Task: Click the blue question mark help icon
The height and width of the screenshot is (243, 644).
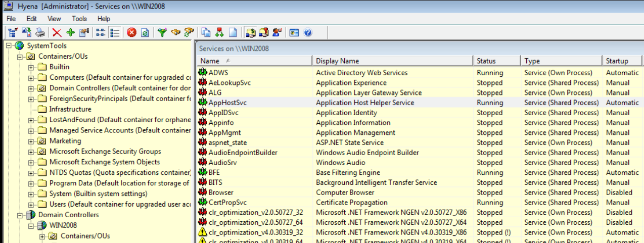Action: click(x=307, y=33)
